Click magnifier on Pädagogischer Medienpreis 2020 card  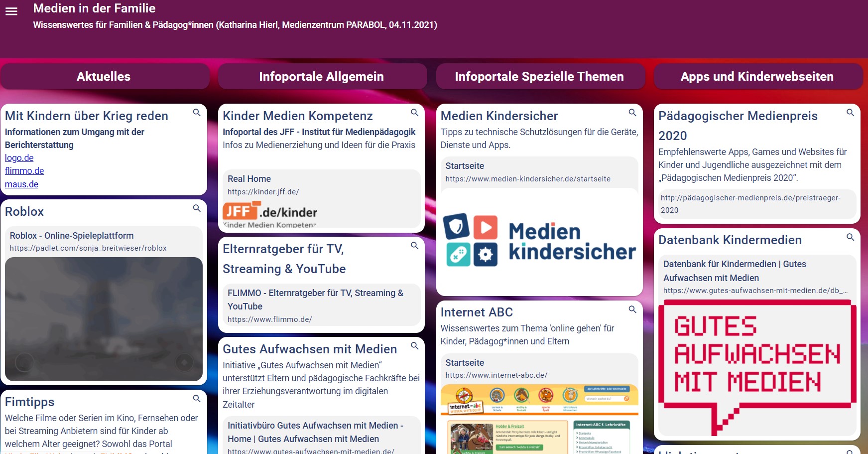tap(850, 113)
